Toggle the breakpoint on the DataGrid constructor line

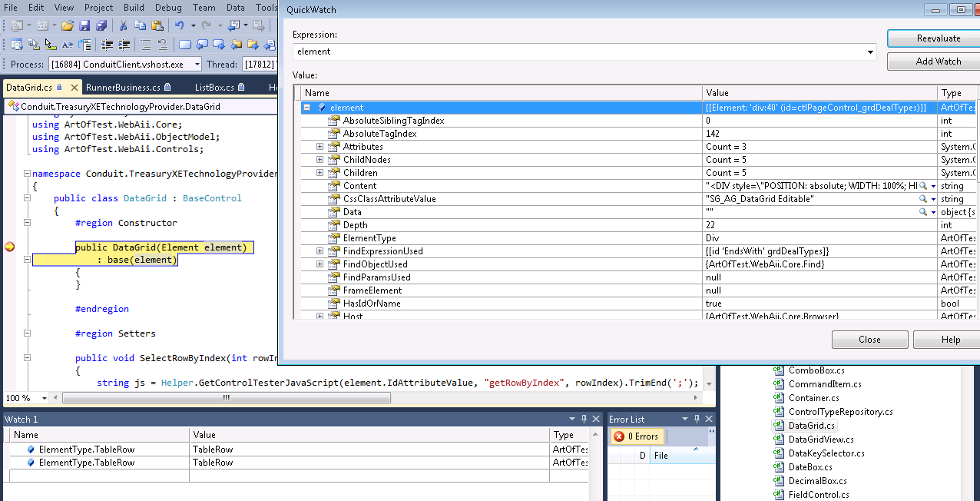pos(10,247)
